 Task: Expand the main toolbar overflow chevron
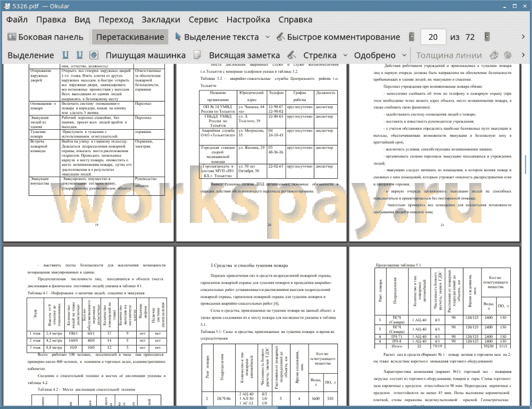523,37
